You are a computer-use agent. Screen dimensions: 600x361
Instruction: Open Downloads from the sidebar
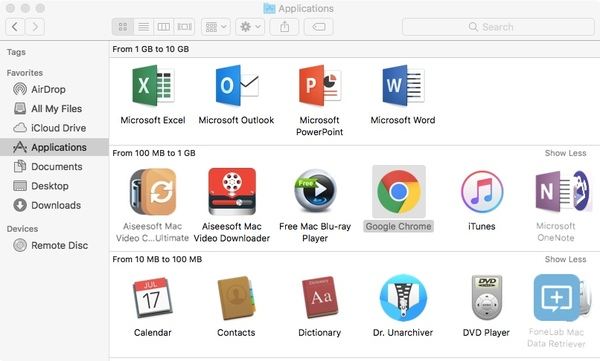54,205
